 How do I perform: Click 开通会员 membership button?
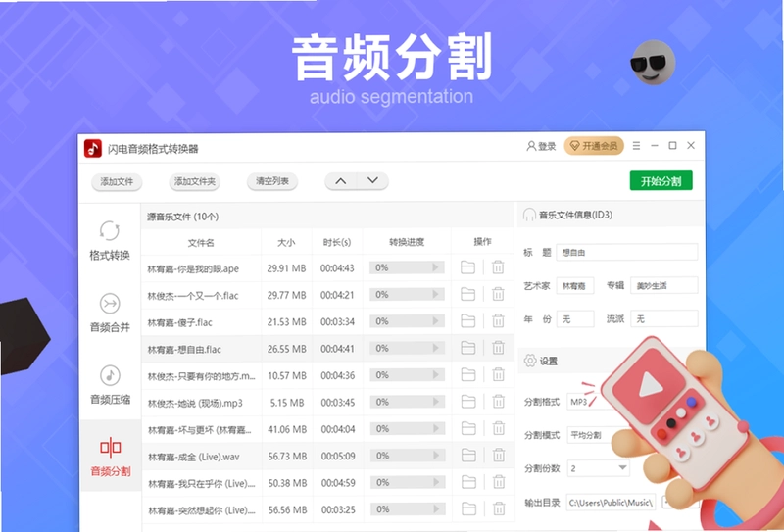pyautogui.click(x=594, y=146)
